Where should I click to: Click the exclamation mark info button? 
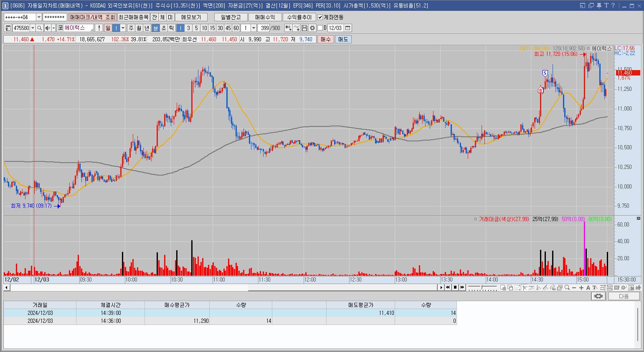[x=99, y=28]
